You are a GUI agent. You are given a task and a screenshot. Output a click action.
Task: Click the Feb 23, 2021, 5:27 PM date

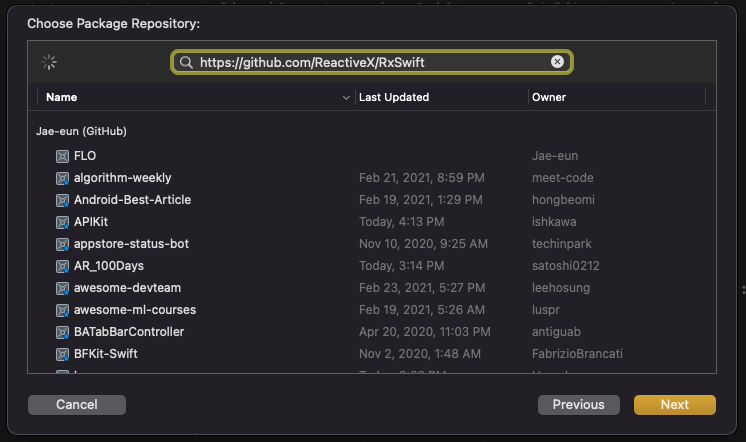pos(422,288)
